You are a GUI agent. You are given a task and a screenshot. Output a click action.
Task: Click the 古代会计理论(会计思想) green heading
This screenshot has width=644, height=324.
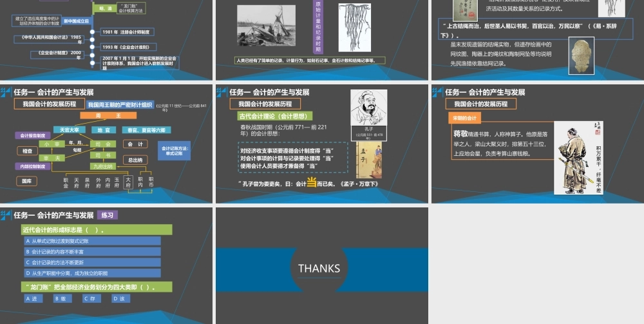(x=275, y=116)
